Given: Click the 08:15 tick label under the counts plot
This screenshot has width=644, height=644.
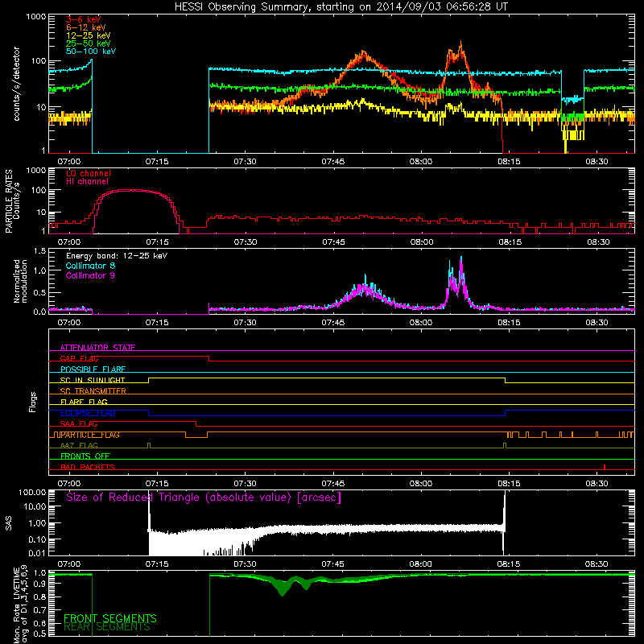Looking at the screenshot, I should (509, 162).
